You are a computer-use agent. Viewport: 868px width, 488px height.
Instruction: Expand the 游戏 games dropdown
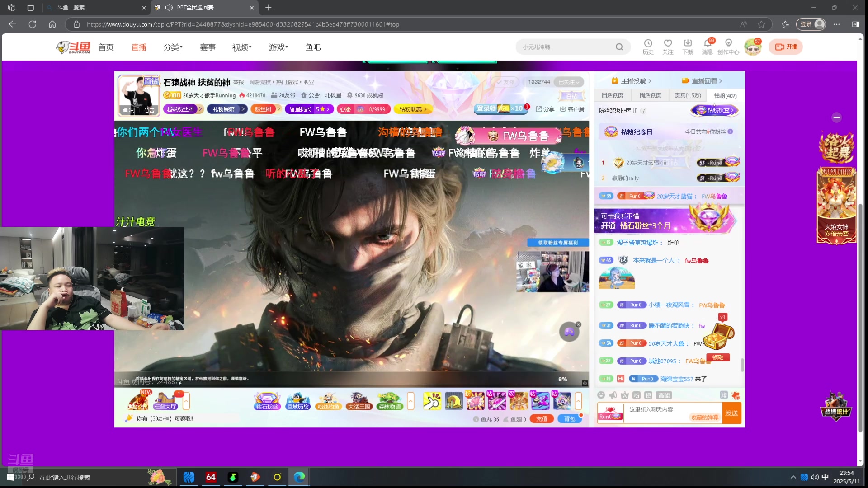point(278,47)
